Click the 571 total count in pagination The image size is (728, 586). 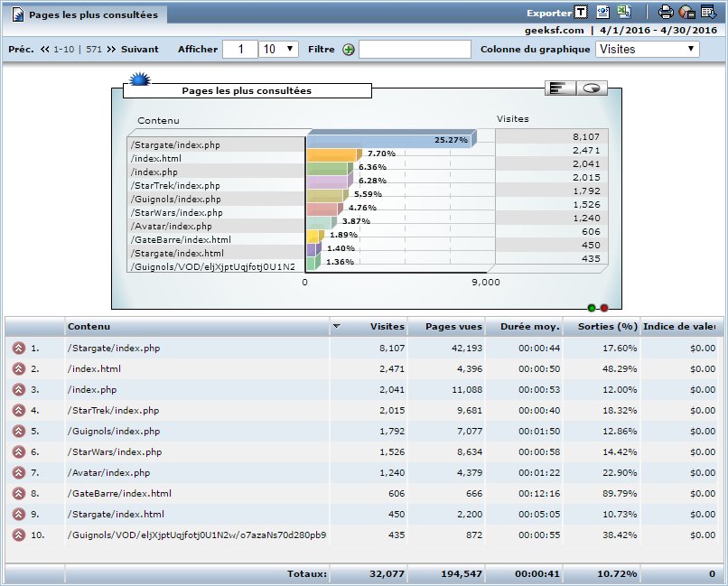click(94, 49)
